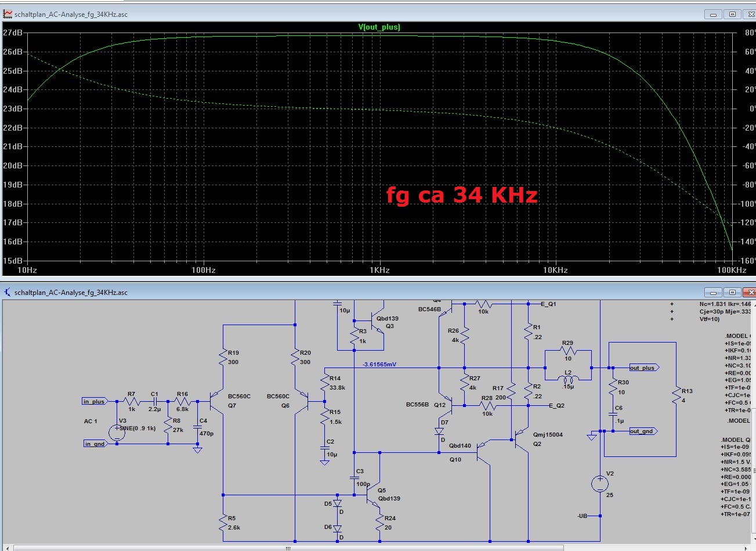Click the R5 2.6k resistor

pos(223,523)
